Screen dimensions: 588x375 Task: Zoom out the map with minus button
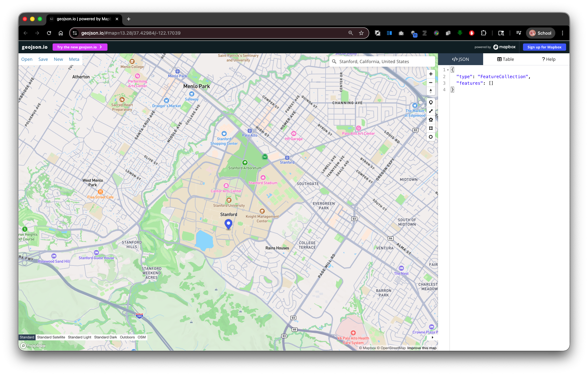431,83
